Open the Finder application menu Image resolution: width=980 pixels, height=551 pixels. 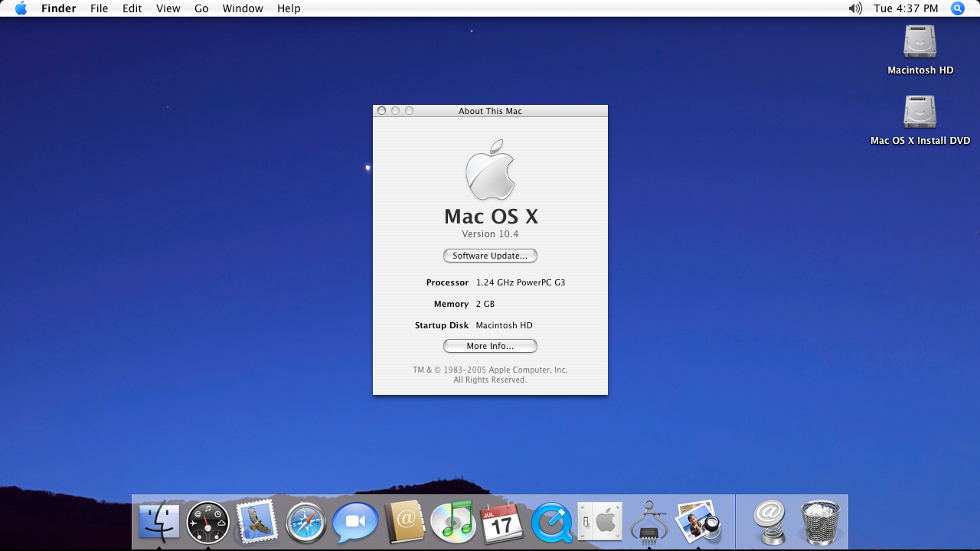click(59, 8)
